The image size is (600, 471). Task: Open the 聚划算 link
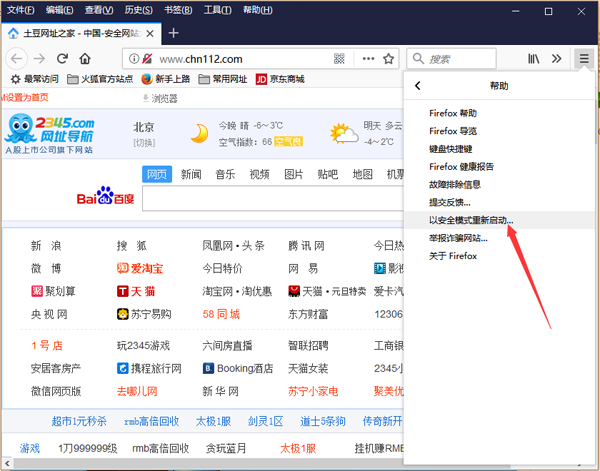tap(53, 292)
